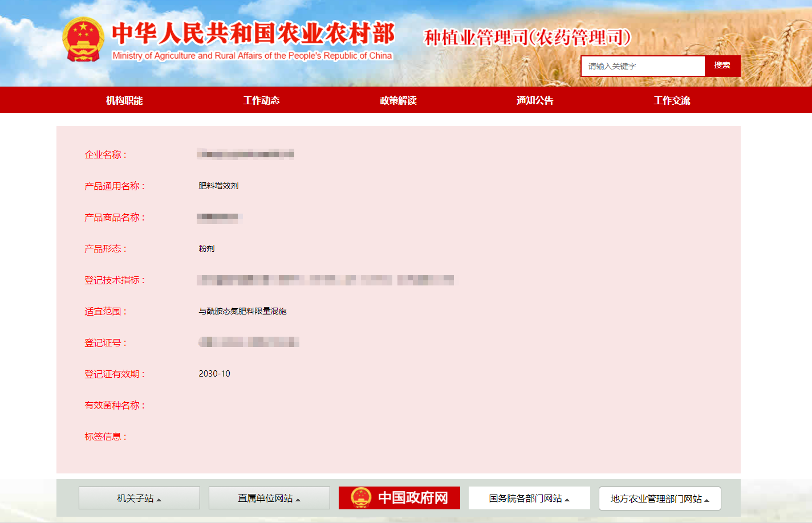Click the 中国政府网 banner link
The image size is (812, 523).
click(x=399, y=497)
